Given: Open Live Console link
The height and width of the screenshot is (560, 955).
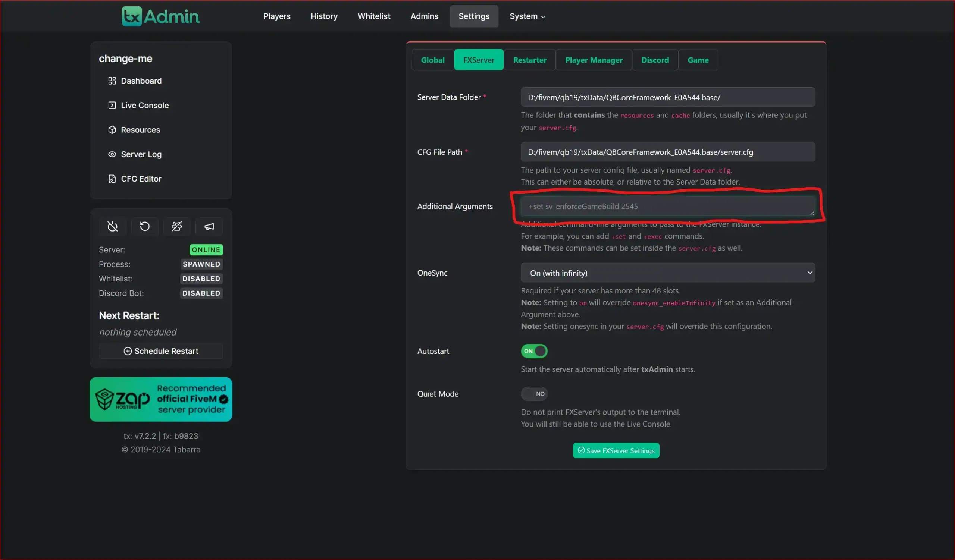Looking at the screenshot, I should (x=145, y=105).
